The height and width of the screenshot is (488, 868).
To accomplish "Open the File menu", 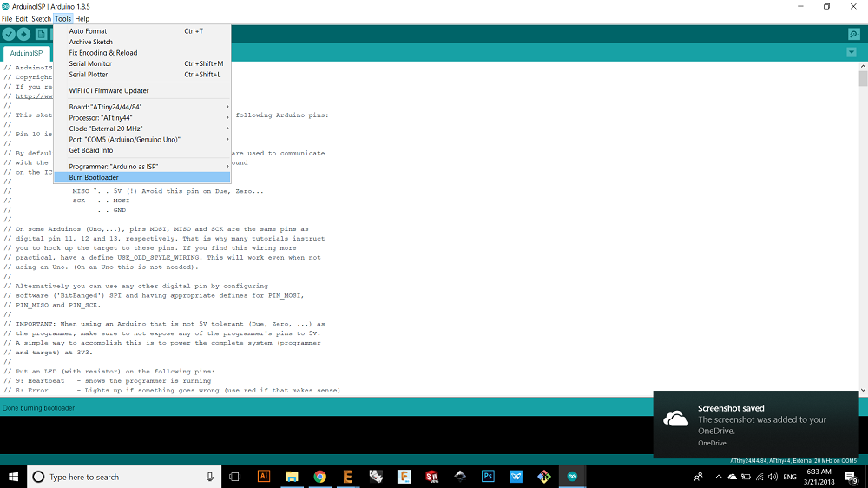I will click(x=7, y=19).
